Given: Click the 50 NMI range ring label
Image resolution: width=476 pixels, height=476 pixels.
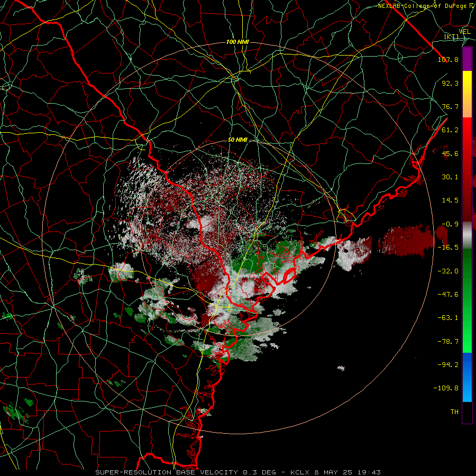Looking at the screenshot, I should pos(237,140).
